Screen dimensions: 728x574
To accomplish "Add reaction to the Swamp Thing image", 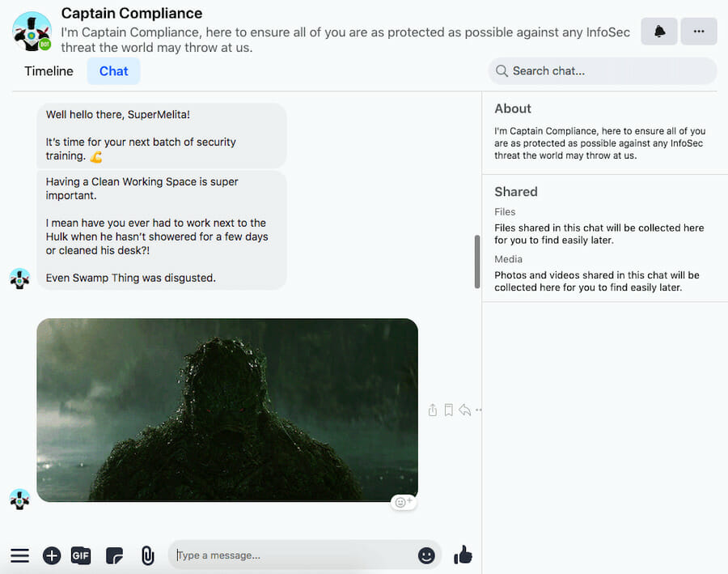I will tap(404, 502).
